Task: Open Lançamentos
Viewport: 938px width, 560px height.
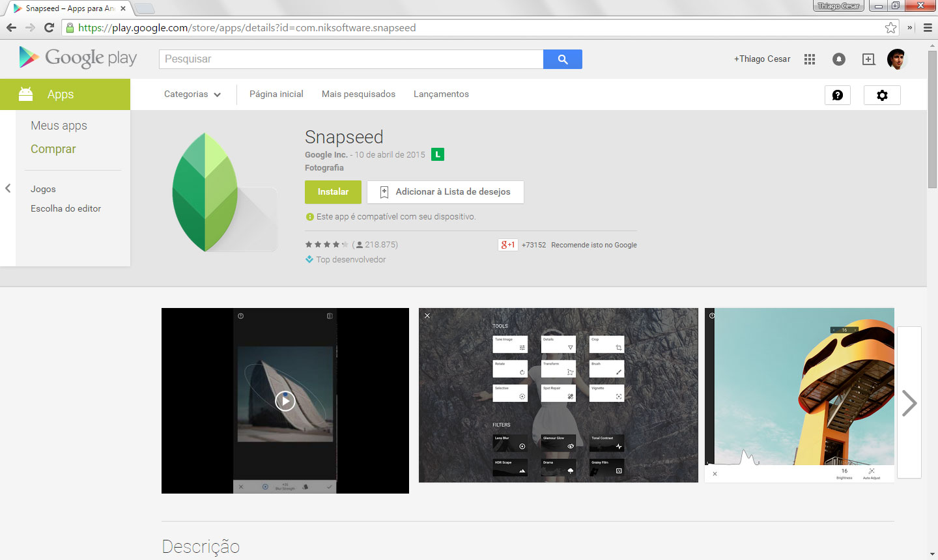Action: coord(441,94)
